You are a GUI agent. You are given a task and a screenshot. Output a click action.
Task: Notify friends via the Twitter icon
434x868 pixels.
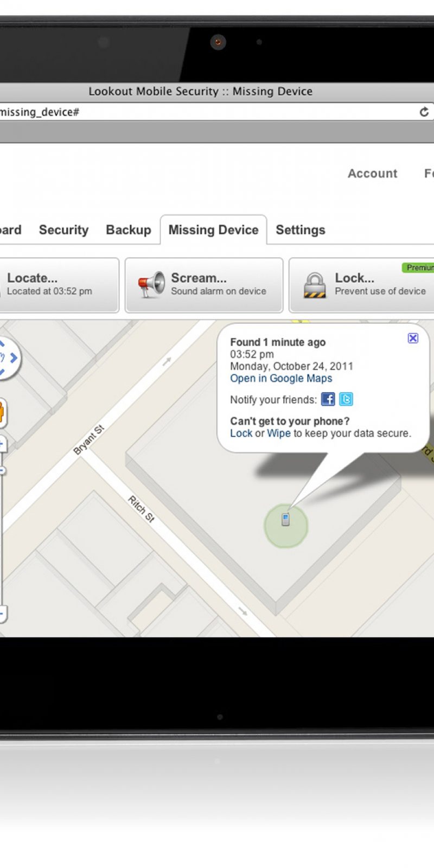pos(346,399)
